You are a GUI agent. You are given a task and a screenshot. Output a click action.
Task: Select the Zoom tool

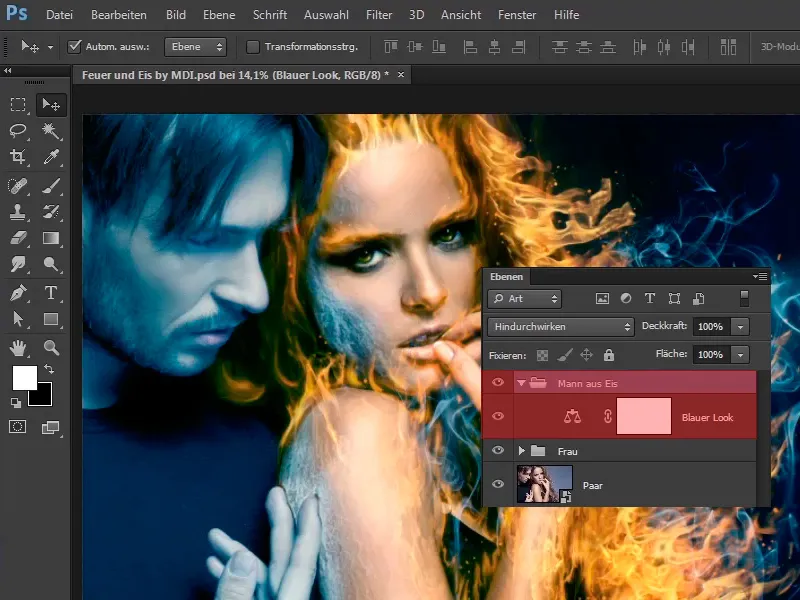tap(51, 348)
